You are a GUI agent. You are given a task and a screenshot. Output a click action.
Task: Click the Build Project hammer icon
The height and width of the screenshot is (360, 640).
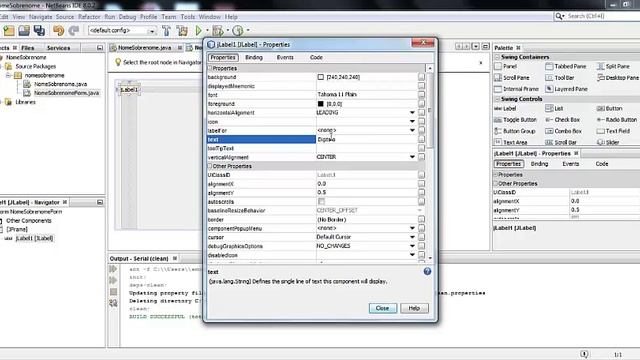click(167, 31)
